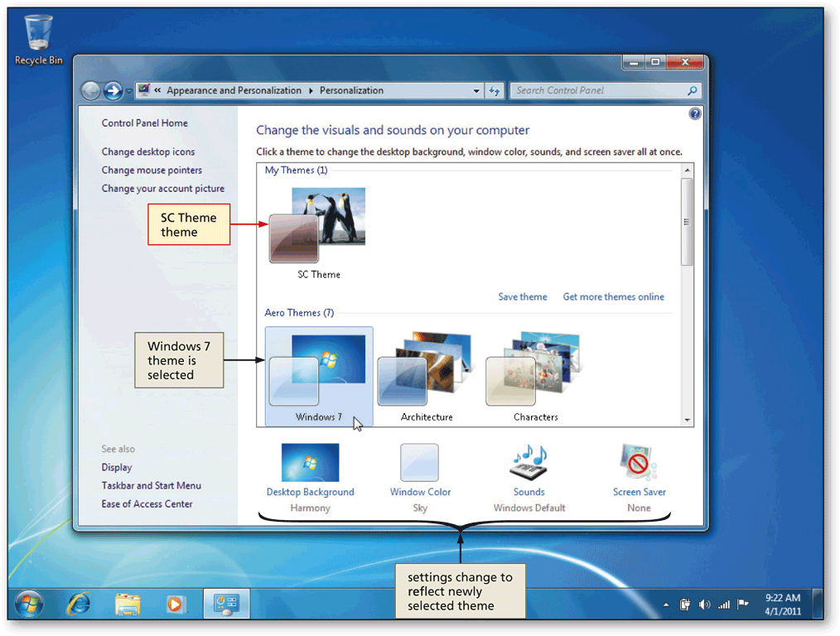Click the theme list scrollbar thumb

[x=687, y=222]
